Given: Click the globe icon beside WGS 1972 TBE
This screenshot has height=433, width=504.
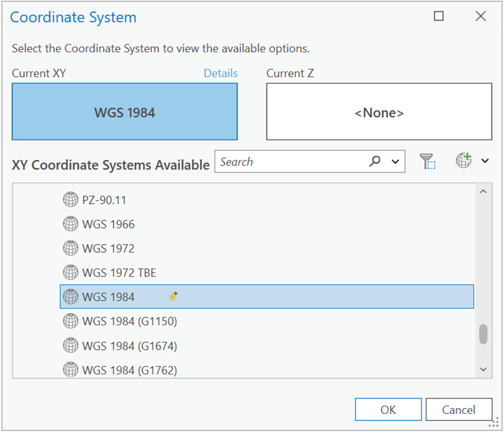Looking at the screenshot, I should pos(71,273).
